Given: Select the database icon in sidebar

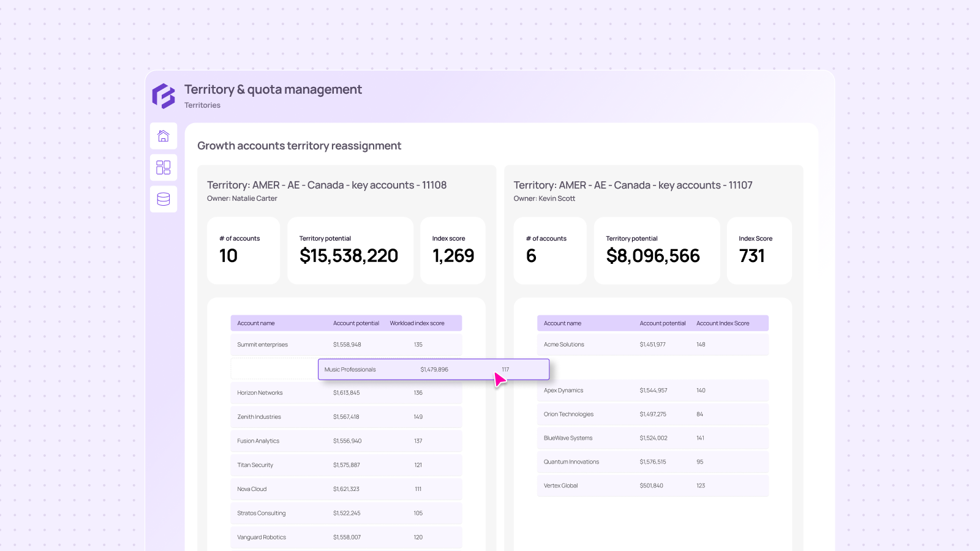Looking at the screenshot, I should pyautogui.click(x=164, y=199).
